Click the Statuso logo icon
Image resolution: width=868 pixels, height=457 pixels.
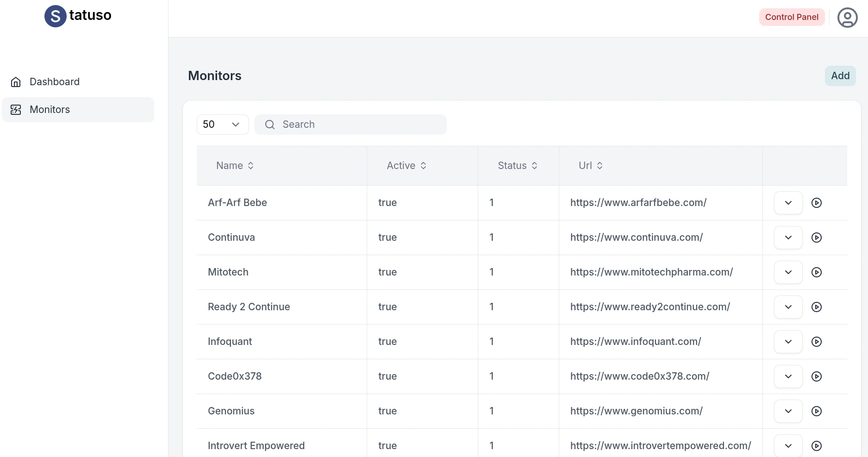point(55,16)
